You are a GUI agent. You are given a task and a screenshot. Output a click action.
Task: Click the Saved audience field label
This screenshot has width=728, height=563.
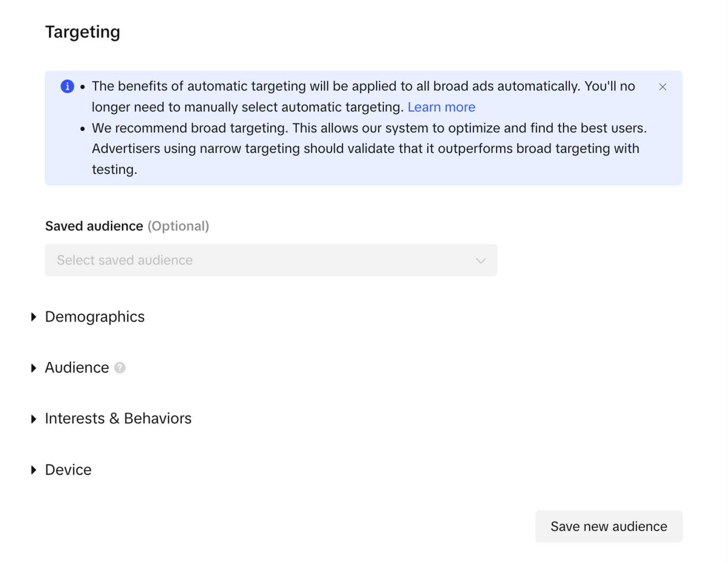point(94,226)
